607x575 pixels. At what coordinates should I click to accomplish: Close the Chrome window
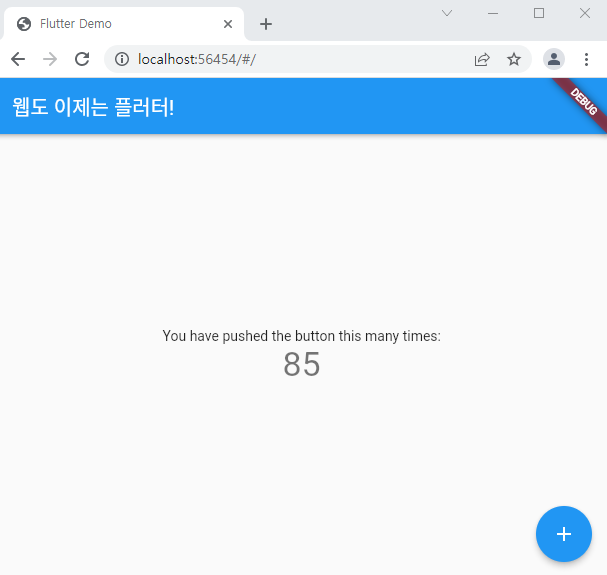(585, 14)
